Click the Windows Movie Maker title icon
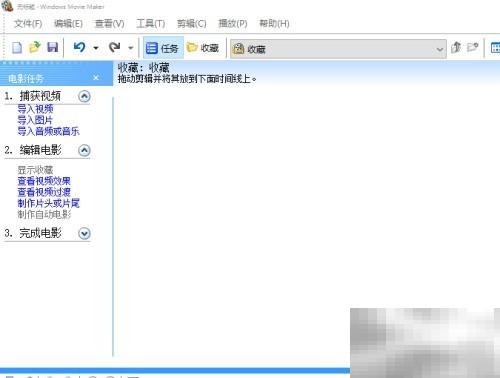Image resolution: width=500 pixels, height=378 pixels. point(7,6)
